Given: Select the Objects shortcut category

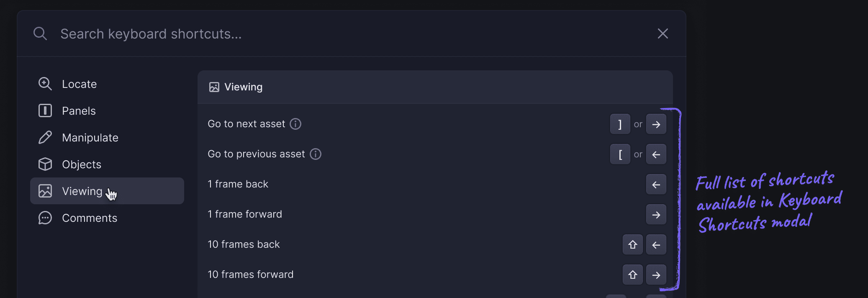Looking at the screenshot, I should click(x=81, y=164).
